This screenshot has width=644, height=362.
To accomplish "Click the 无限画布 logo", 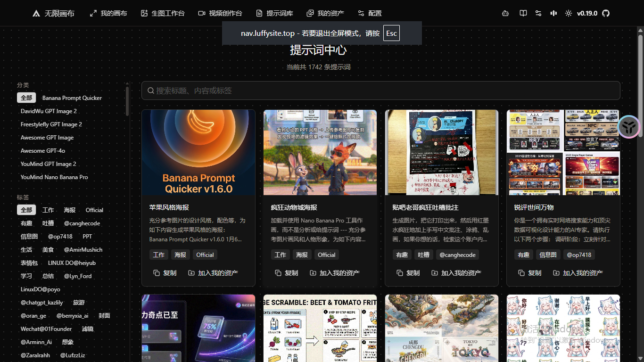I will [x=53, y=13].
